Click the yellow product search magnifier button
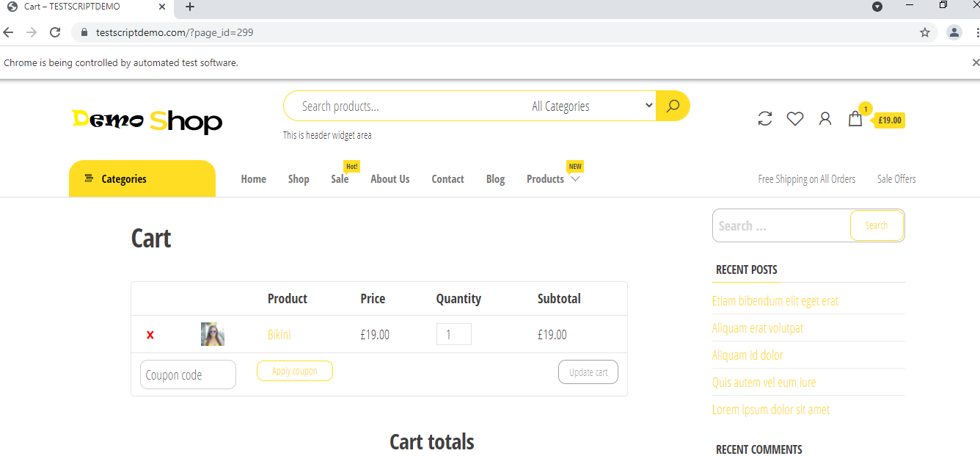The width and height of the screenshot is (980, 456). click(673, 106)
